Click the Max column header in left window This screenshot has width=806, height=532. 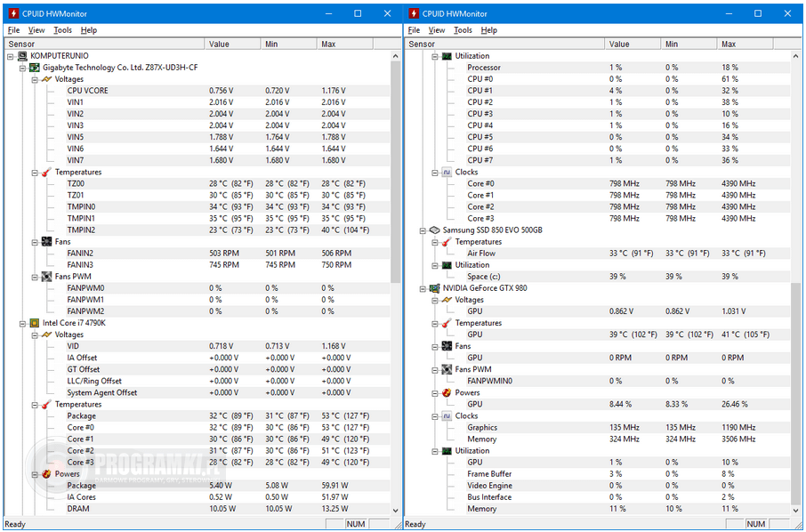(x=345, y=44)
